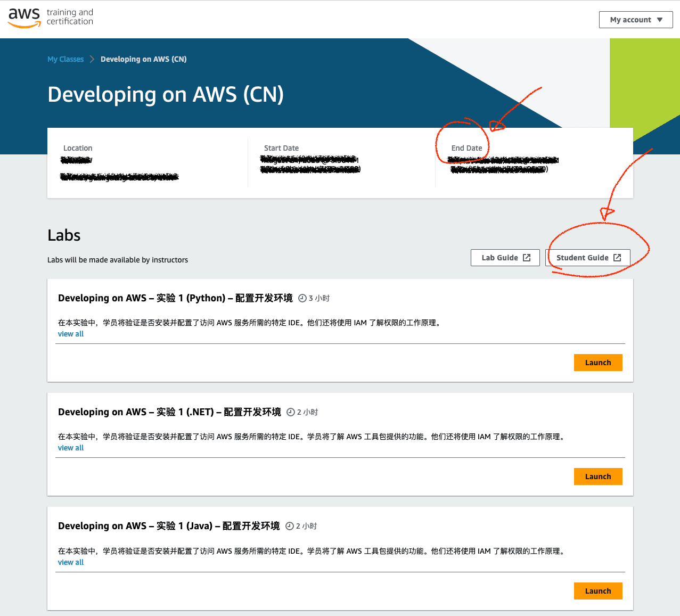Launch the .NET lab
Screen dimensions: 680x616
click(597, 477)
